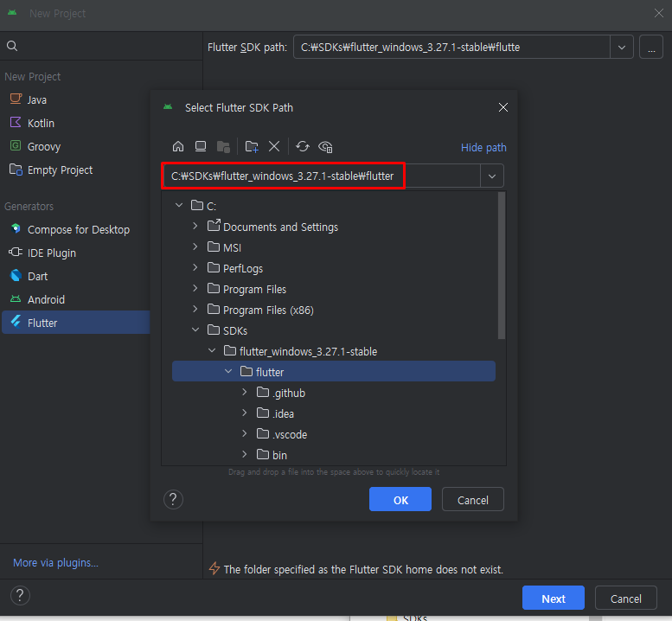The width and height of the screenshot is (672, 621).
Task: Select the .vscode folder row
Action: coord(334,434)
